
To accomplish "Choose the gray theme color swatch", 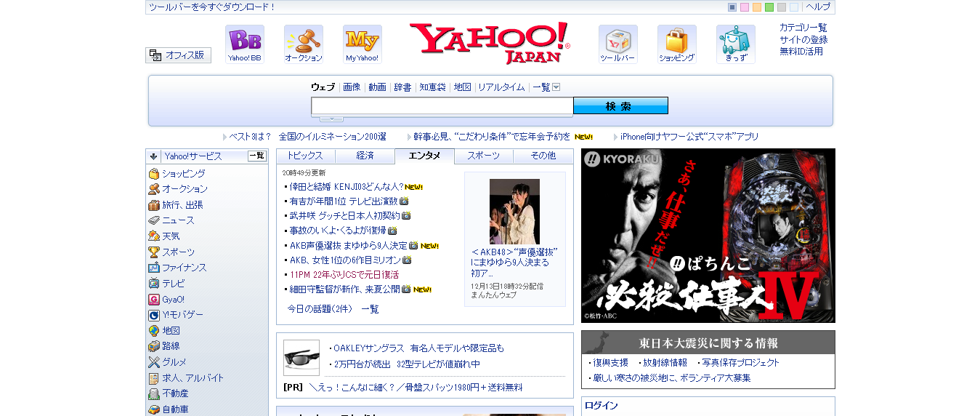I will [x=782, y=7].
